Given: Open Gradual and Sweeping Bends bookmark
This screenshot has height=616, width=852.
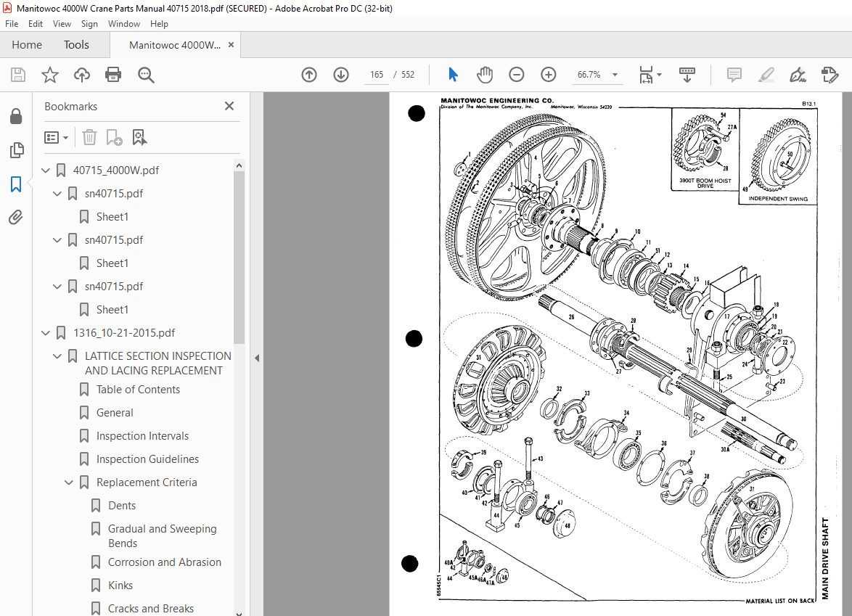Looking at the screenshot, I should pyautogui.click(x=162, y=536).
